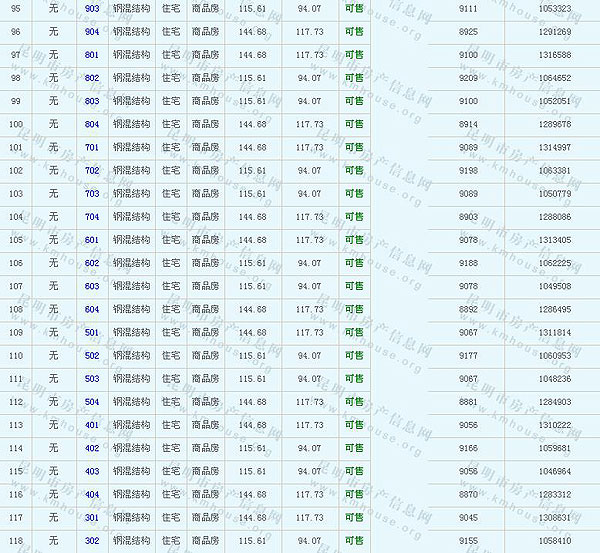Click the unit price 8870 cell
Viewport: 600px width, 553px height.
(468, 494)
